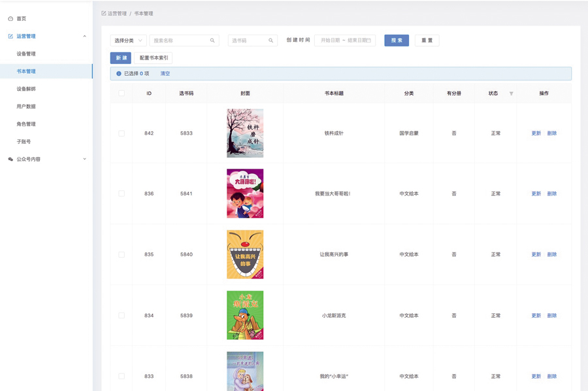Click the 重置 reset button
The width and height of the screenshot is (588, 391).
pos(427,41)
